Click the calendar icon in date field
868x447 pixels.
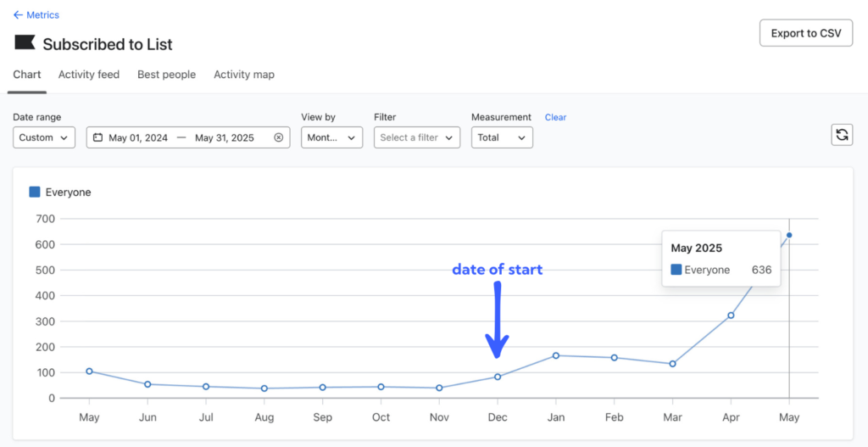[x=98, y=137]
